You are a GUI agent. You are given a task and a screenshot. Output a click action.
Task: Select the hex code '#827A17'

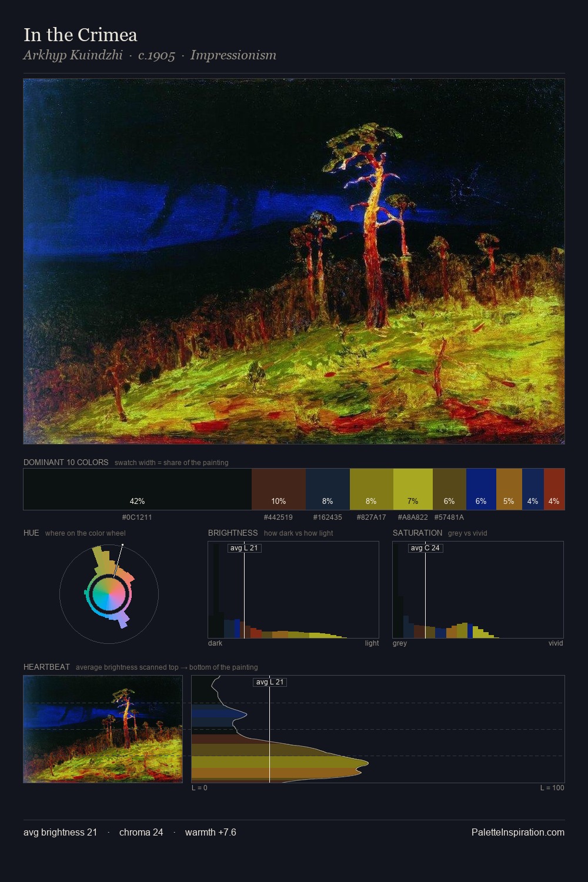coord(372,517)
